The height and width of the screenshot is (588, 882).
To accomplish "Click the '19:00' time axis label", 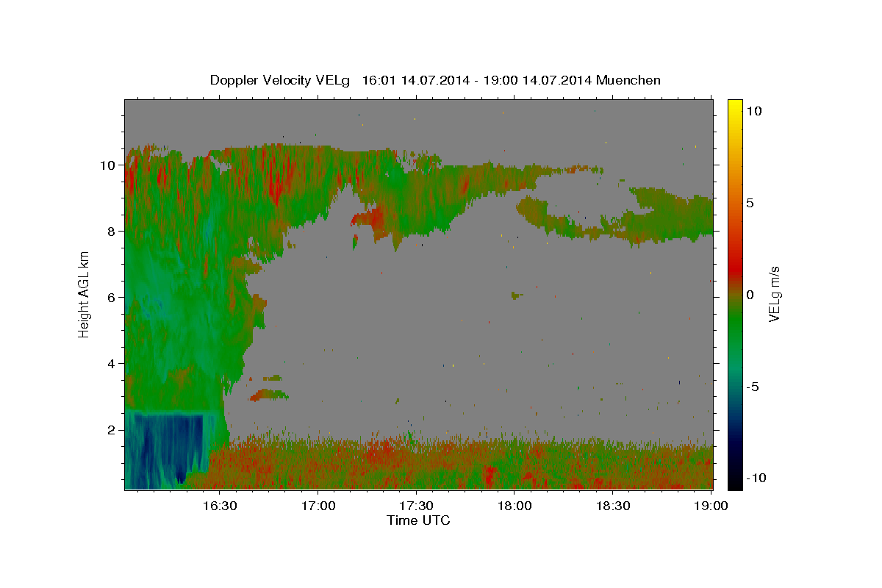I will pyautogui.click(x=712, y=506).
